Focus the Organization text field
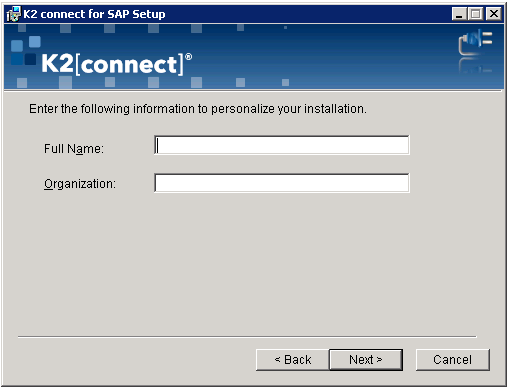This screenshot has width=508, height=387. [x=282, y=183]
